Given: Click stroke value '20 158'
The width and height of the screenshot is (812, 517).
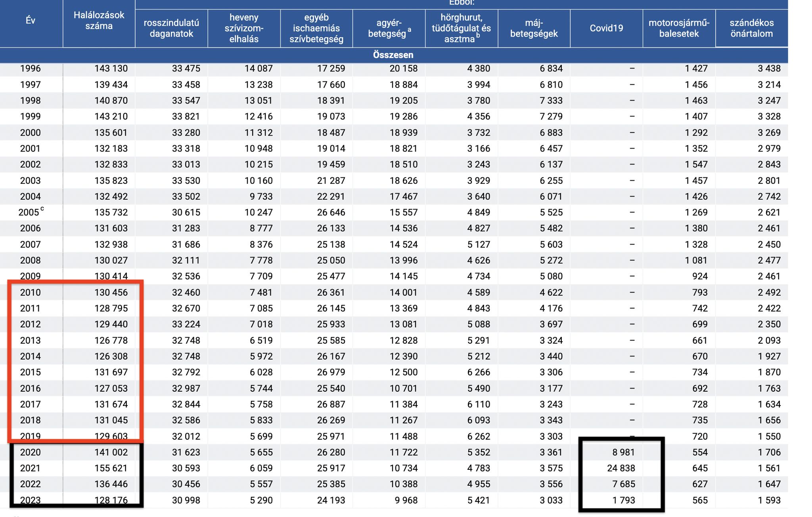Looking at the screenshot, I should coord(404,68).
